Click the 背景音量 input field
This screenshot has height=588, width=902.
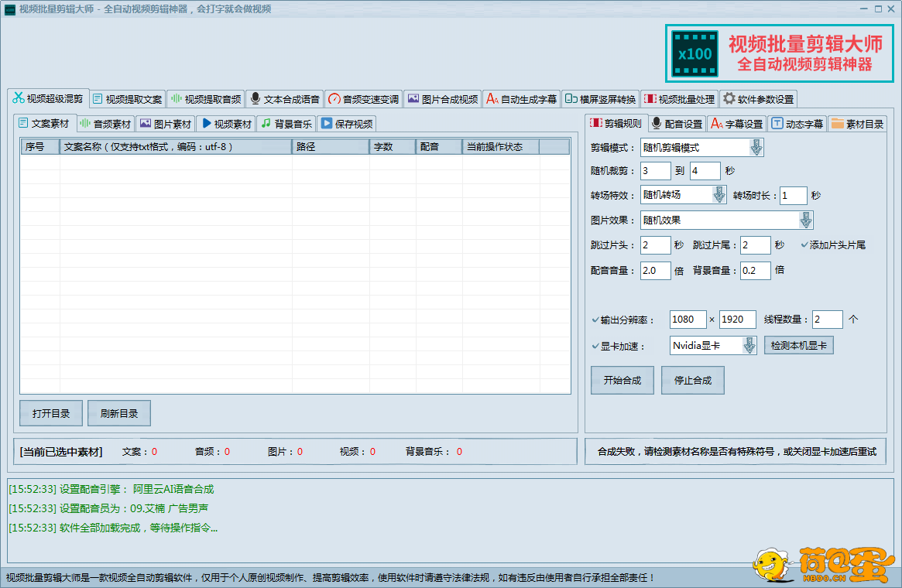[x=756, y=270]
